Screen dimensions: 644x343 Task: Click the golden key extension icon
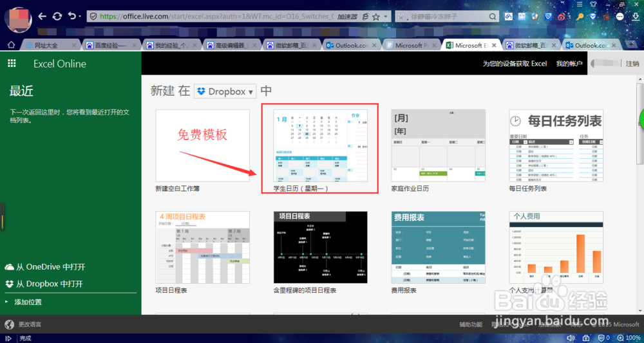pos(580,17)
